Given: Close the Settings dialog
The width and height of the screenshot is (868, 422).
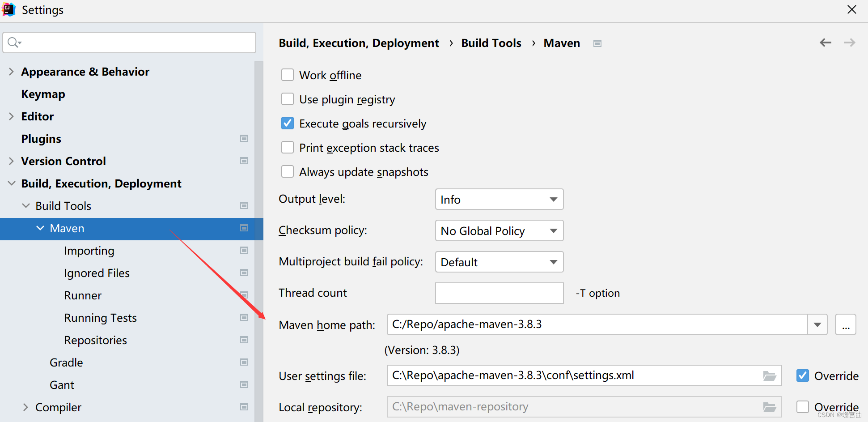Looking at the screenshot, I should point(851,9).
